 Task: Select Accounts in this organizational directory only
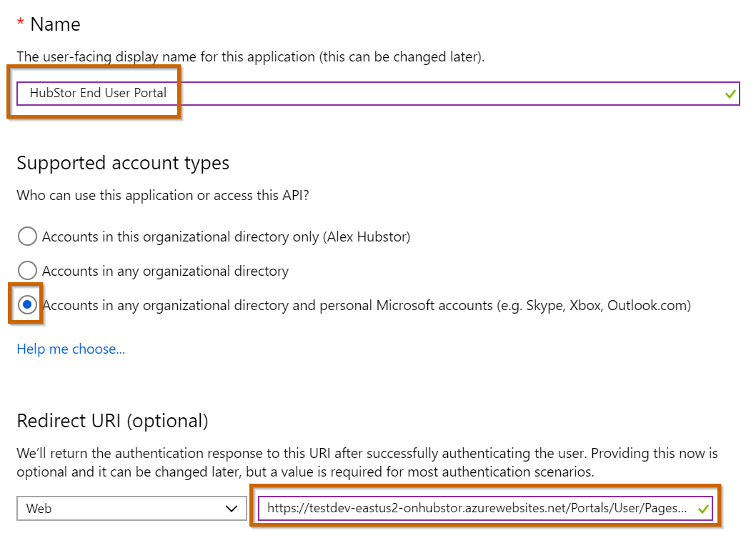[x=27, y=236]
